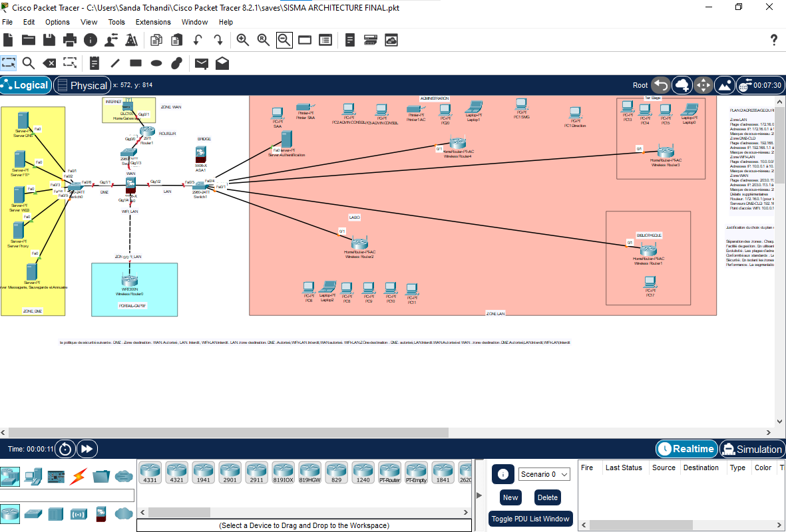Click the Paste clipboard icon
Image resolution: width=786 pixels, height=532 pixels.
[176, 40]
